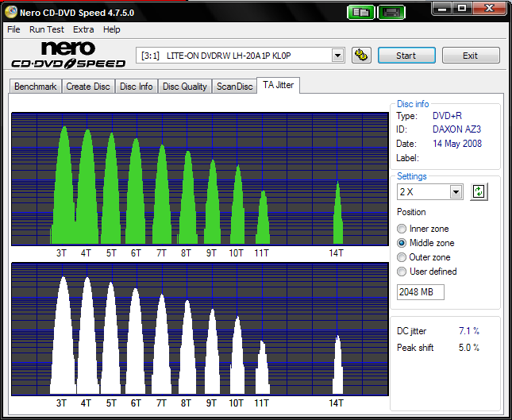This screenshot has height=420, width=512.
Task: Switch to the Create Disc tab
Action: click(x=88, y=87)
